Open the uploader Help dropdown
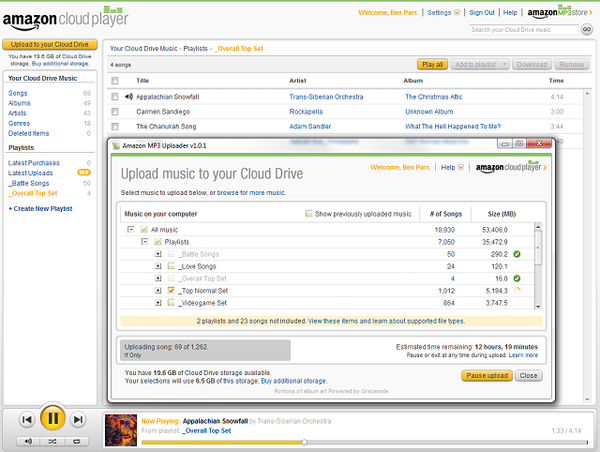Screen dimensions: 600x452 (452, 167)
